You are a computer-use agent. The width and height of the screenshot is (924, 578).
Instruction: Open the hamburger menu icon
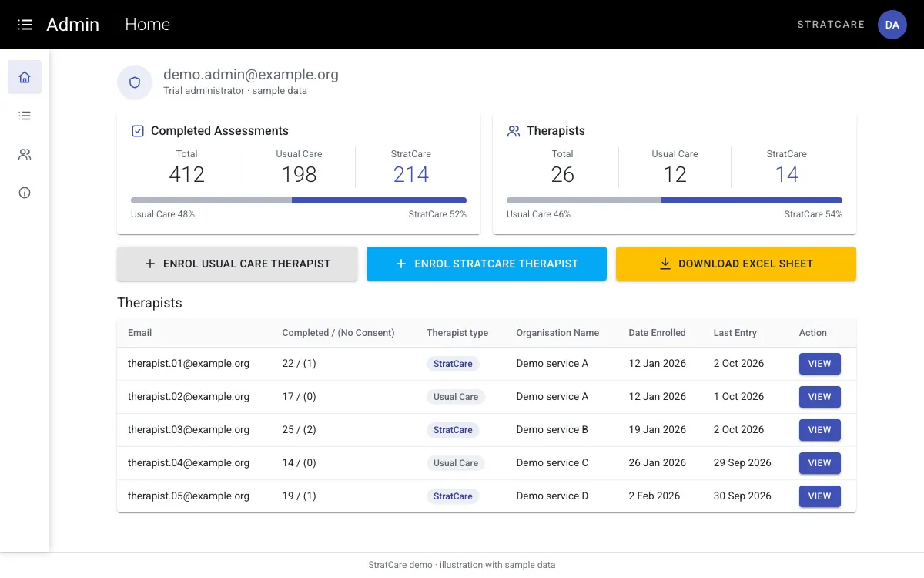[25, 25]
